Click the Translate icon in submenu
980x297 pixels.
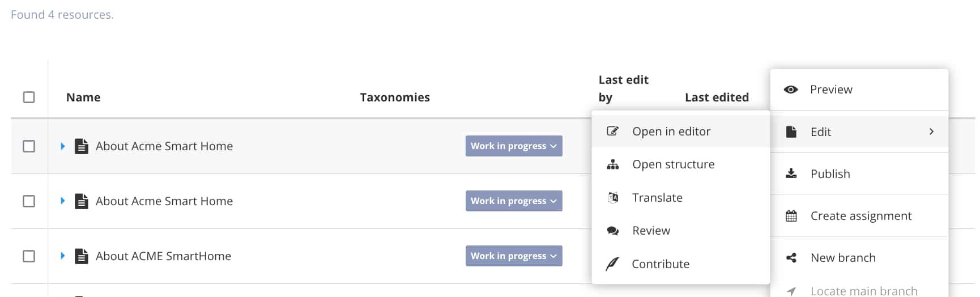tap(612, 197)
